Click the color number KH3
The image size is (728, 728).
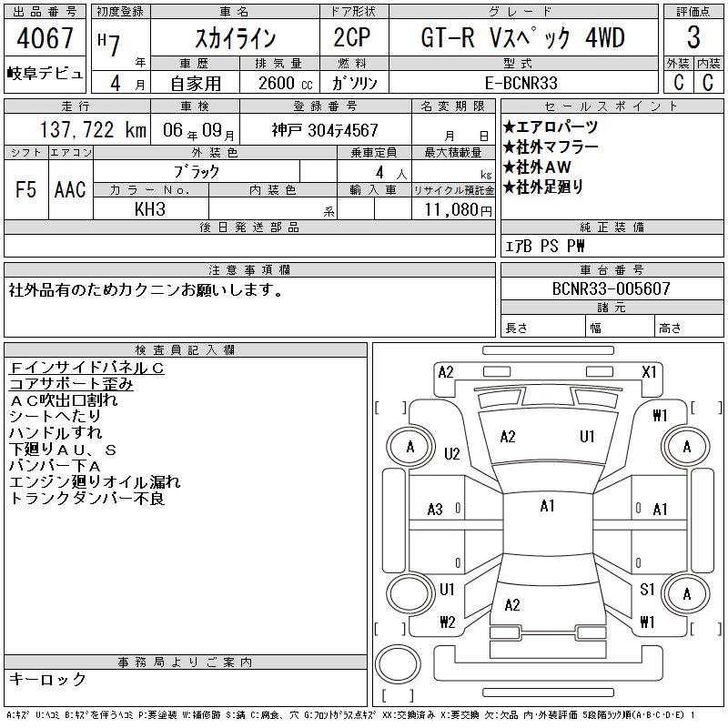pos(150,209)
